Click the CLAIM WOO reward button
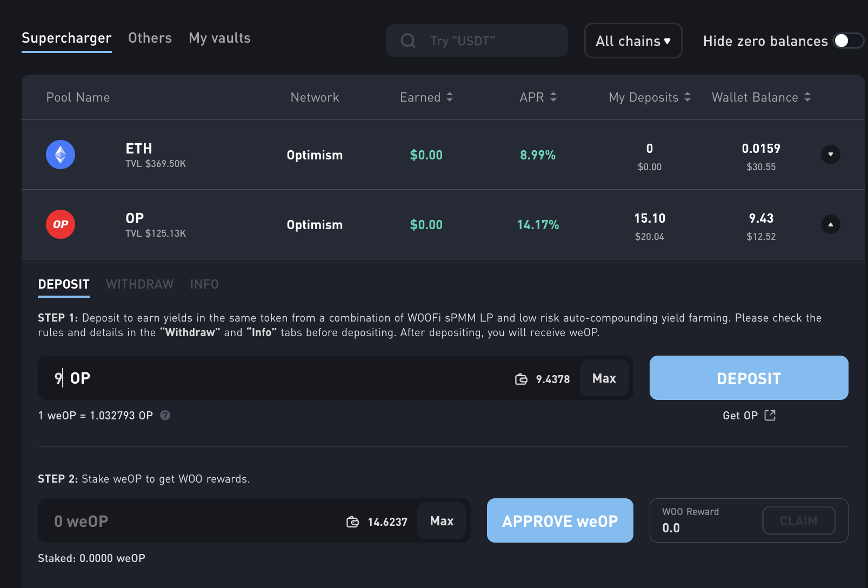This screenshot has height=588, width=868. [799, 520]
